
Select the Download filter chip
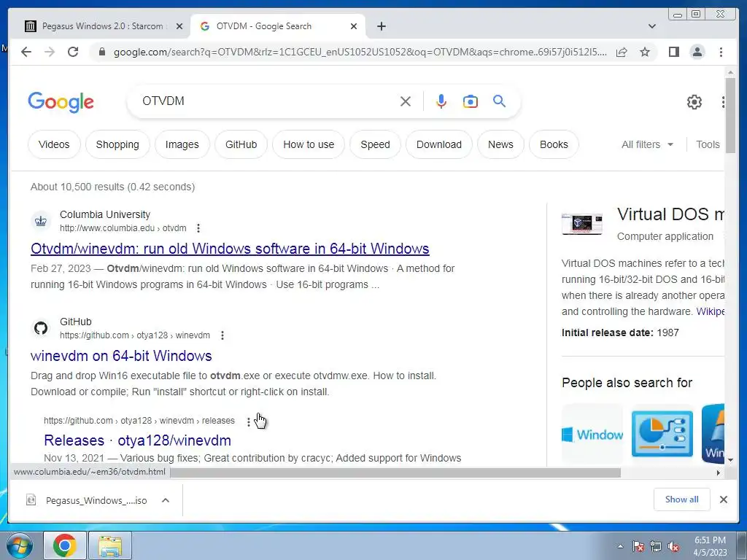438,144
